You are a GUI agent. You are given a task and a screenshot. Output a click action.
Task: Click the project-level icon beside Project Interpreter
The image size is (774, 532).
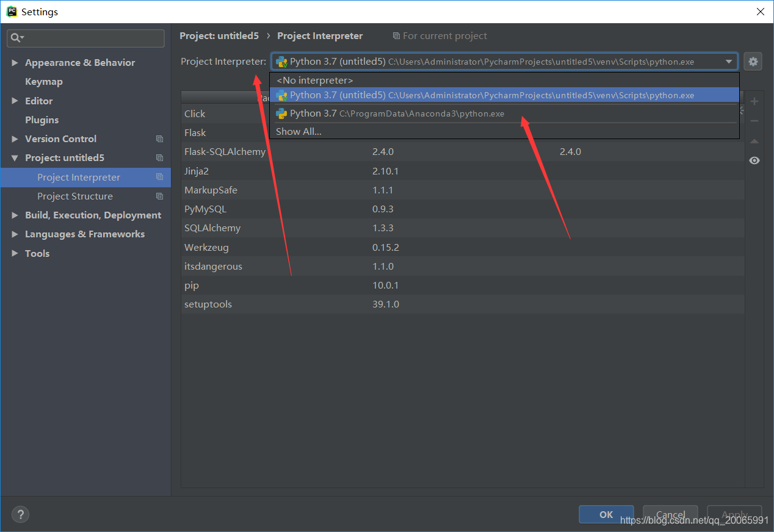pos(159,177)
